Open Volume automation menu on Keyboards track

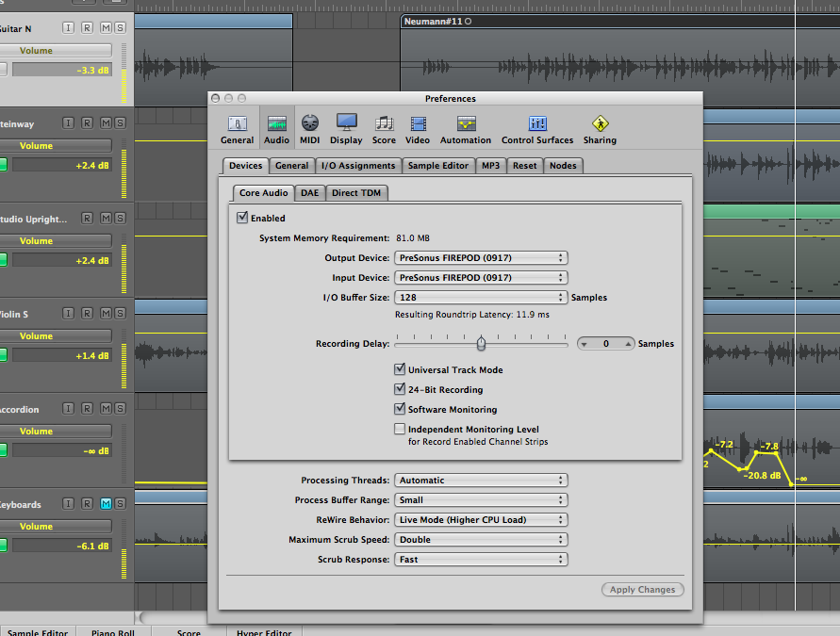tap(56, 527)
